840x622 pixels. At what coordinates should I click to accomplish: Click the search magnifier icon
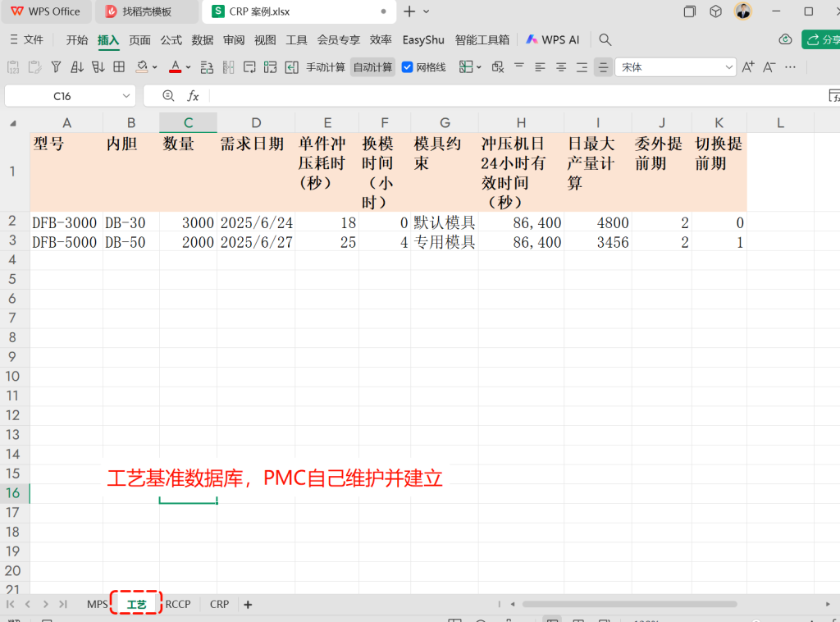coord(605,39)
